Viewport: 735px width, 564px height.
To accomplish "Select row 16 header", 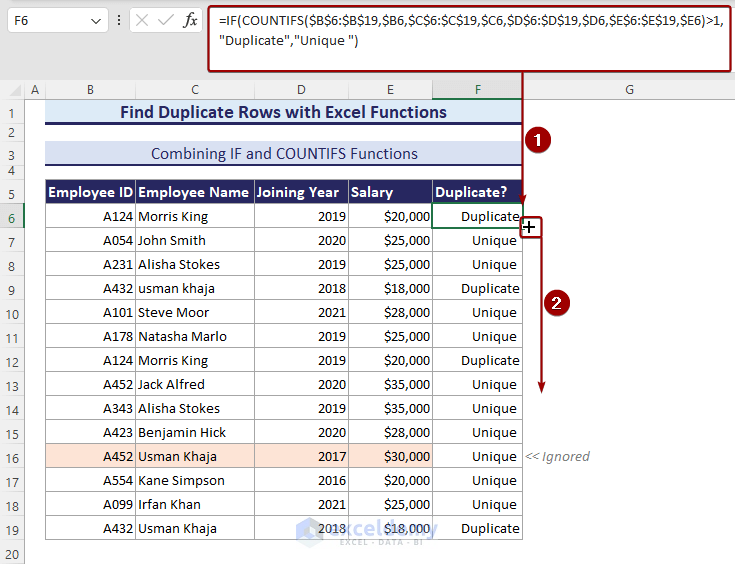I will pos(13,456).
